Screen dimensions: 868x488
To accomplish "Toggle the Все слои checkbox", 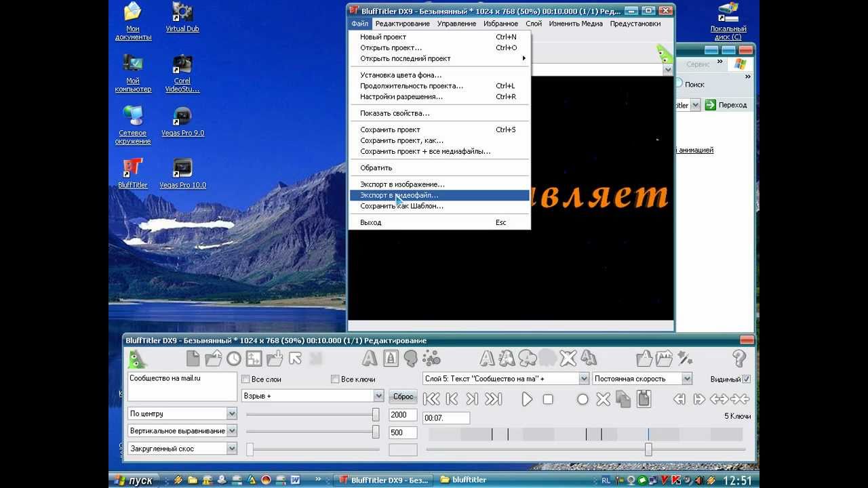I will coord(246,379).
